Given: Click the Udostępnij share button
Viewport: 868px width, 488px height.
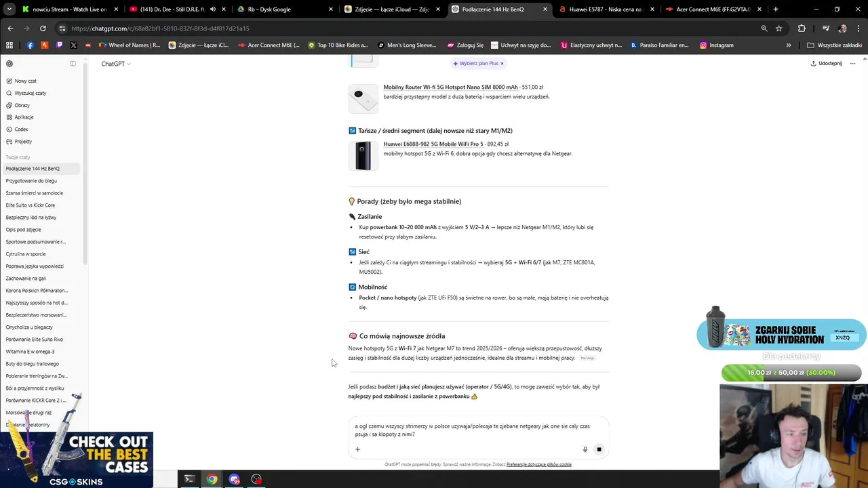Looking at the screenshot, I should pos(826,64).
